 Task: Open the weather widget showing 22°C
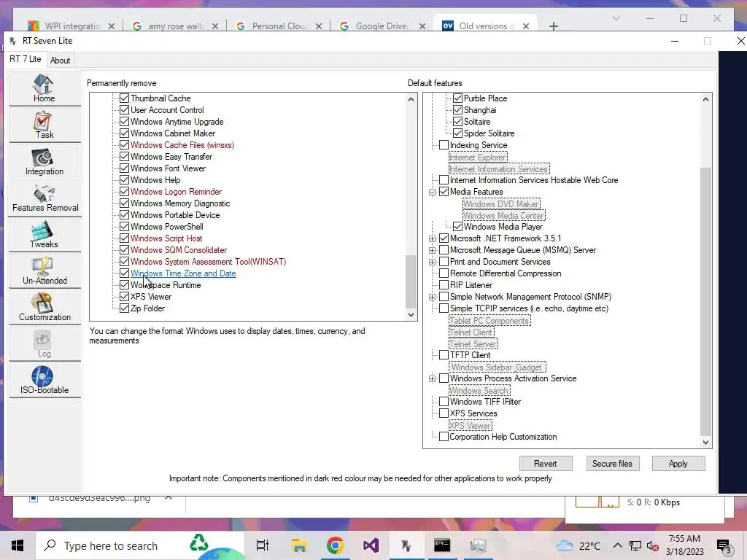tap(578, 545)
